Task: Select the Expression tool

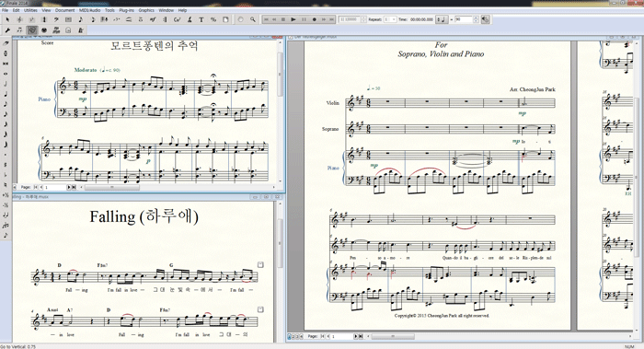Action: (153, 19)
